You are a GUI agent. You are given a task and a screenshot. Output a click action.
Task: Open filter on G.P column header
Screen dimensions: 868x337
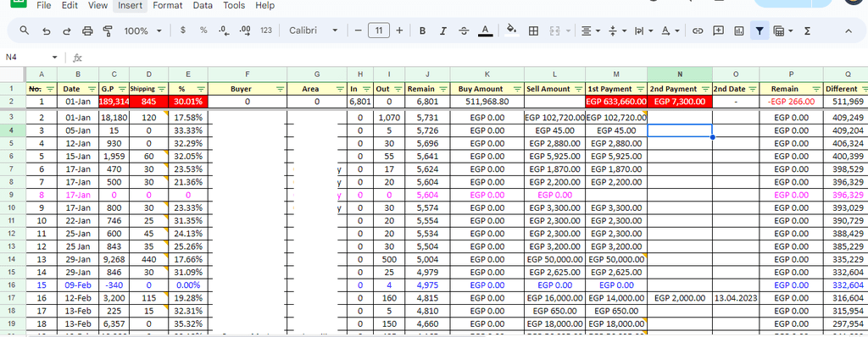[x=122, y=89]
